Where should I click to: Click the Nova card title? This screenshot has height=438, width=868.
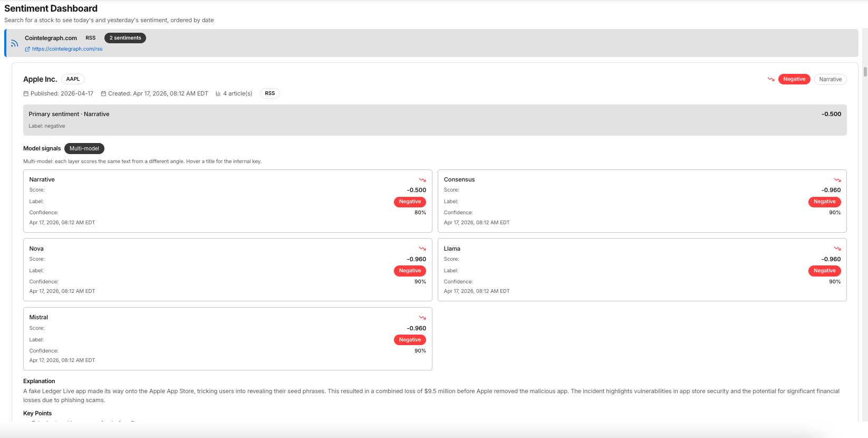36,249
